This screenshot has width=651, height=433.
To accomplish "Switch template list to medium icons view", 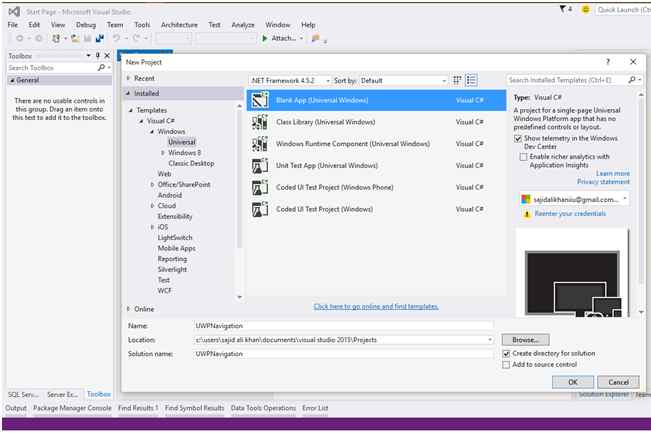I will (x=472, y=80).
